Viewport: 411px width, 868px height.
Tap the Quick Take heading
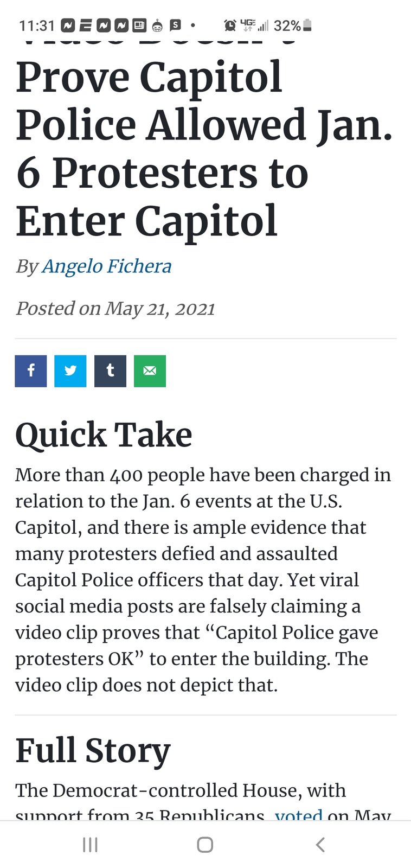pyautogui.click(x=104, y=436)
